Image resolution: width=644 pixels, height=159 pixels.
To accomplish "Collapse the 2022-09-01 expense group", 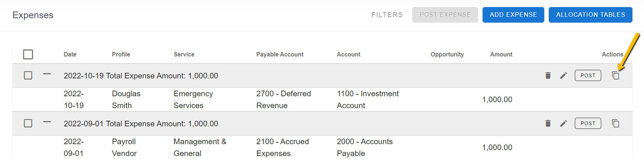I will 47,122.
